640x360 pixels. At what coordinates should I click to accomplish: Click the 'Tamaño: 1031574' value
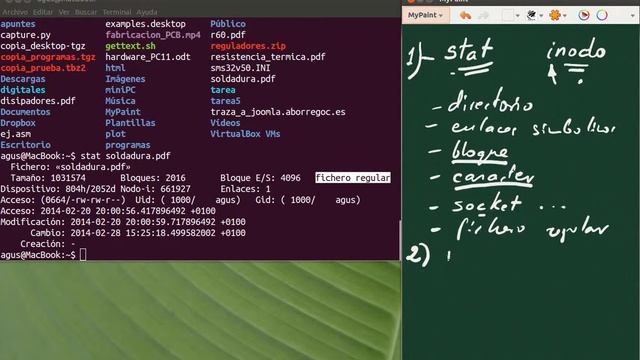48,178
